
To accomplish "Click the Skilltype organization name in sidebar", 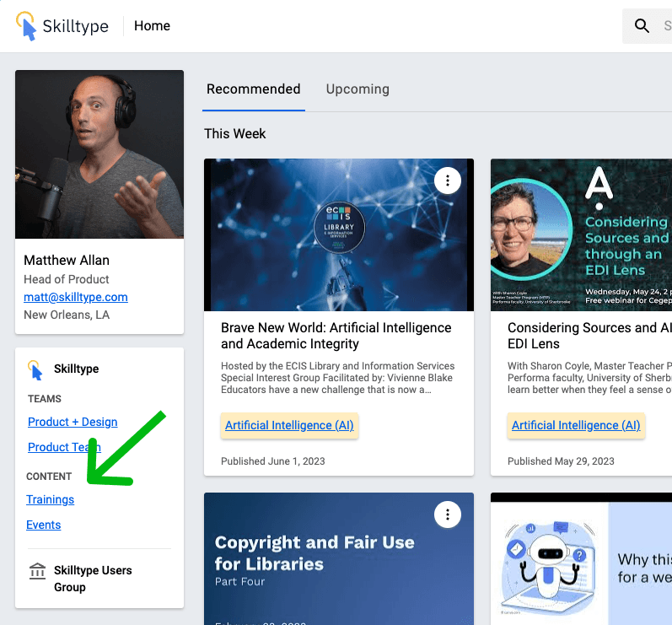I will (x=76, y=369).
